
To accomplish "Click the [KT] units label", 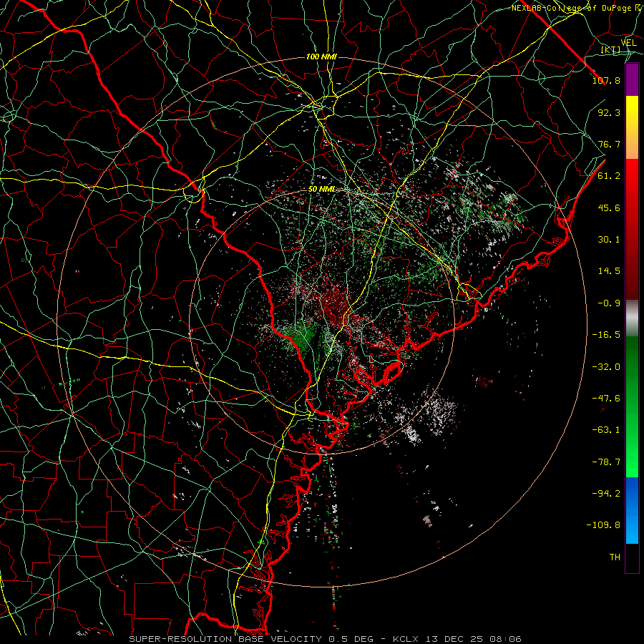I will pyautogui.click(x=611, y=49).
